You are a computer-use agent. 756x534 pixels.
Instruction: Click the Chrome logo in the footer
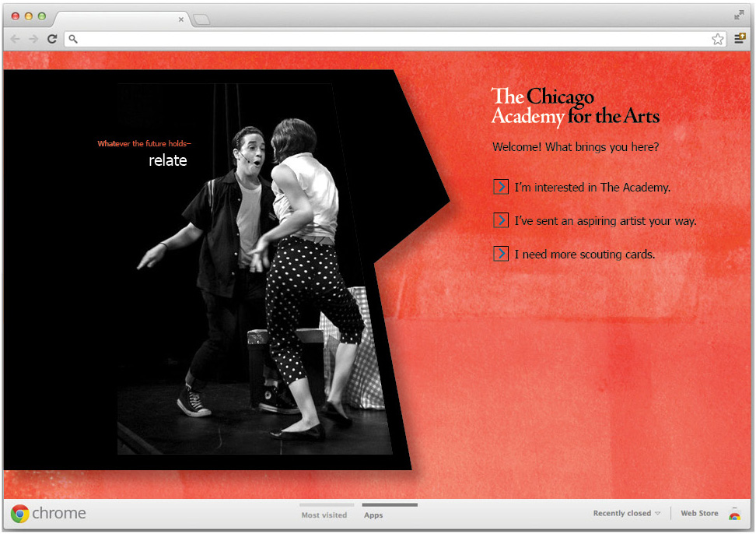(48, 513)
